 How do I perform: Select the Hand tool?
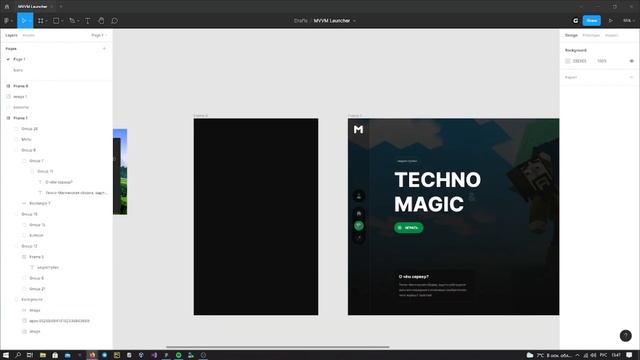click(101, 21)
